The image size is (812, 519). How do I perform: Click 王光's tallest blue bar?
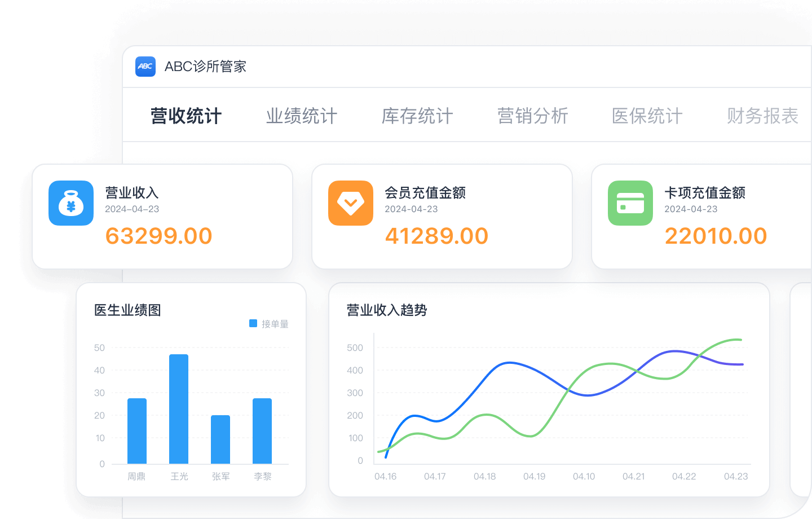(x=179, y=409)
